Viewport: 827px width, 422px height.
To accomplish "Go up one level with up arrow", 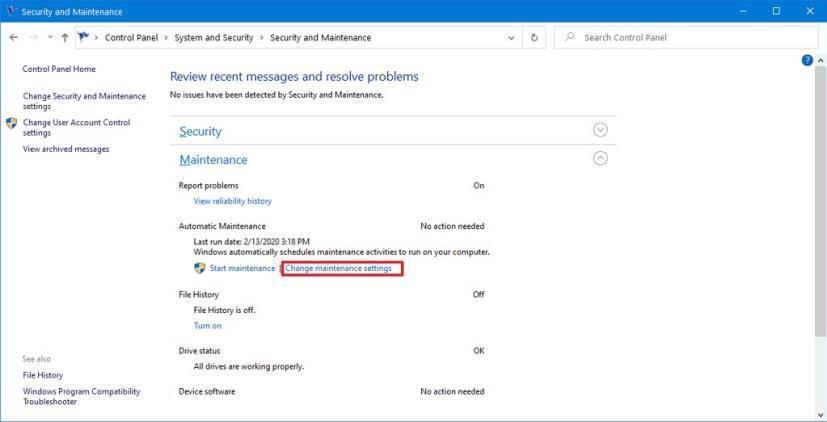I will pyautogui.click(x=65, y=37).
